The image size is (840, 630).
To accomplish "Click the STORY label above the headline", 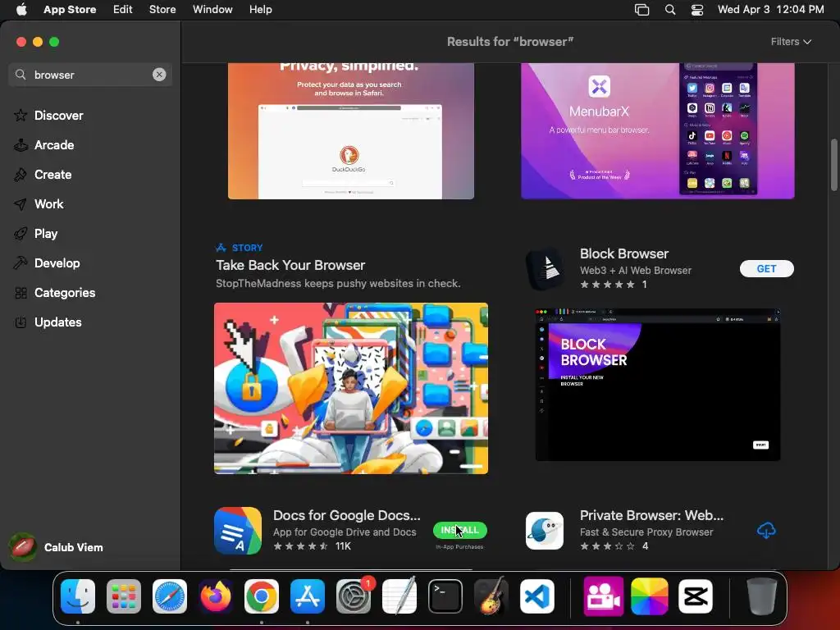I will 247,248.
